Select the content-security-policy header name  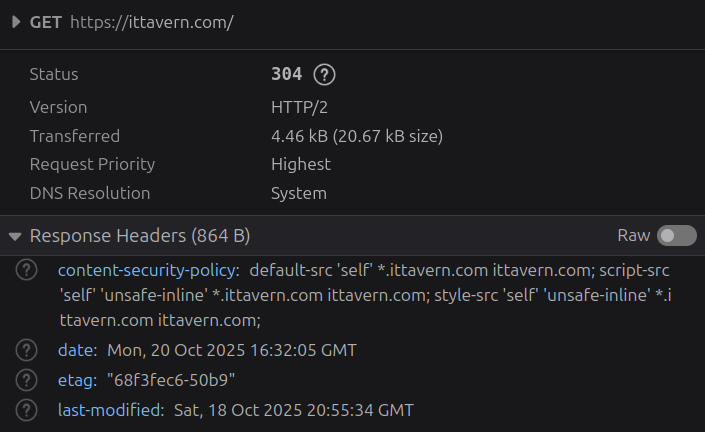[148, 270]
